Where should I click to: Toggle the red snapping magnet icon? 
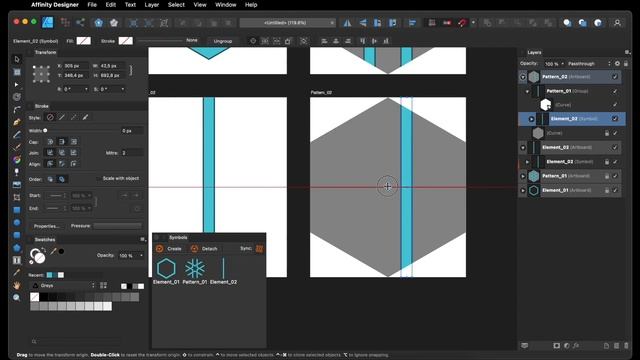point(462,23)
